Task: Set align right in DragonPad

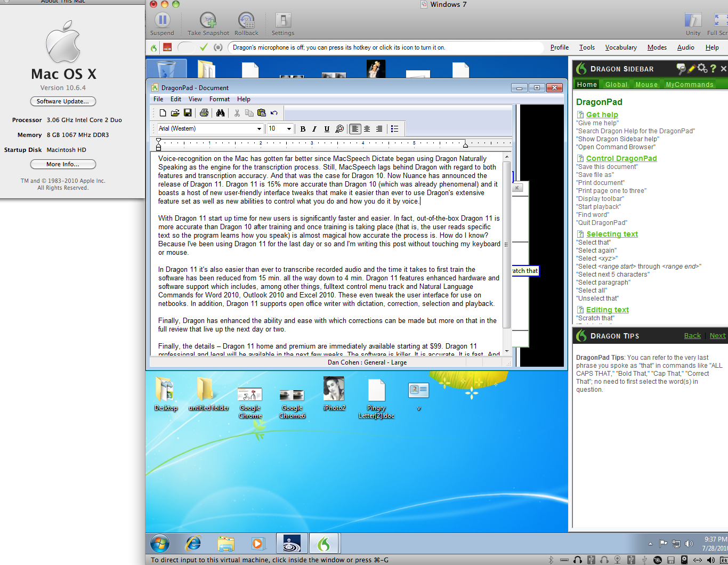Action: tap(379, 128)
